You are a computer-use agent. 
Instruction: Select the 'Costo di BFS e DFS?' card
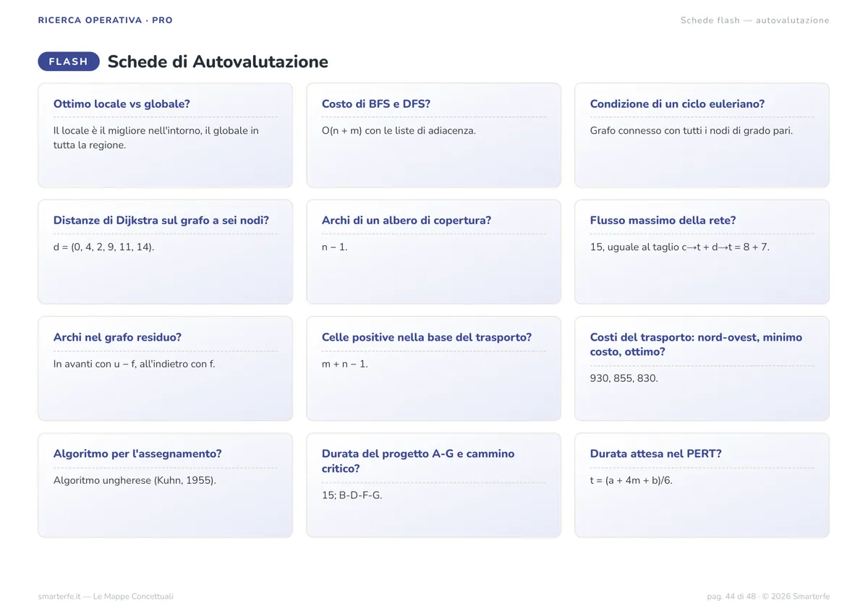(433, 135)
